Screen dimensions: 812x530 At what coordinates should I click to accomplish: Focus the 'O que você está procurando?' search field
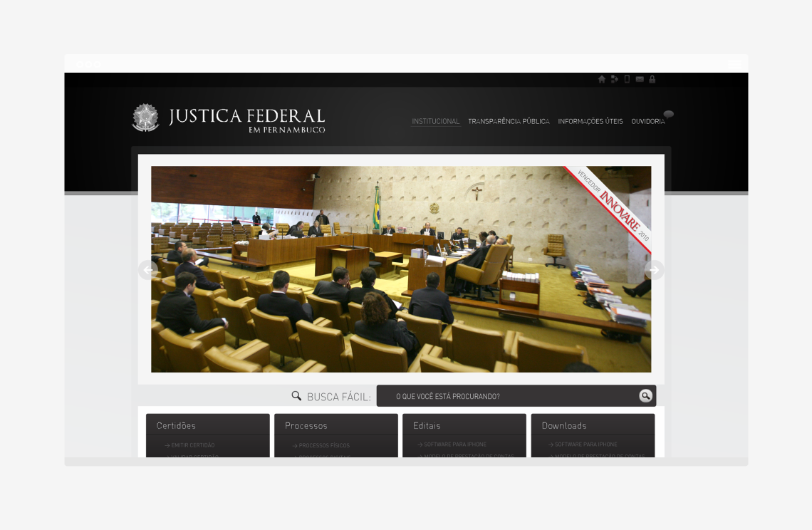[x=506, y=396]
